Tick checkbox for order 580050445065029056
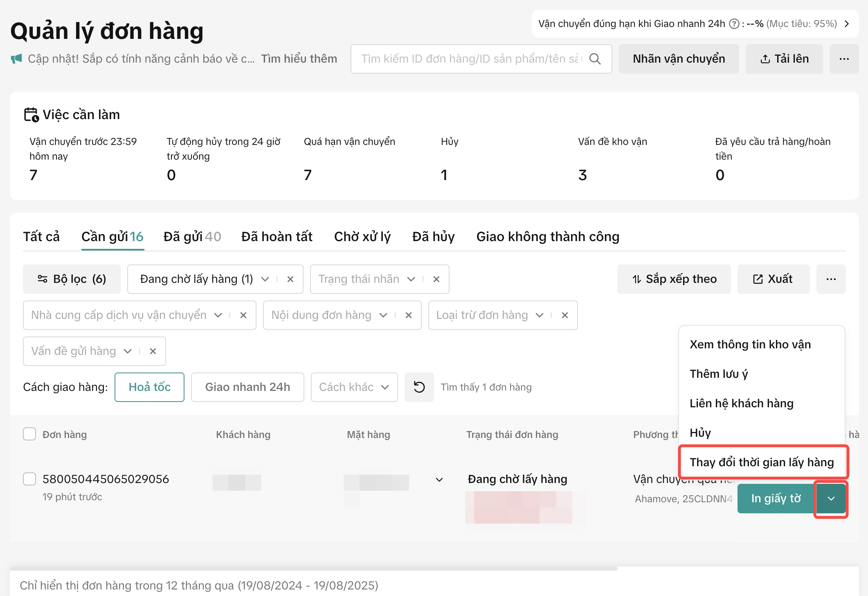Image resolution: width=868 pixels, height=596 pixels. point(29,479)
